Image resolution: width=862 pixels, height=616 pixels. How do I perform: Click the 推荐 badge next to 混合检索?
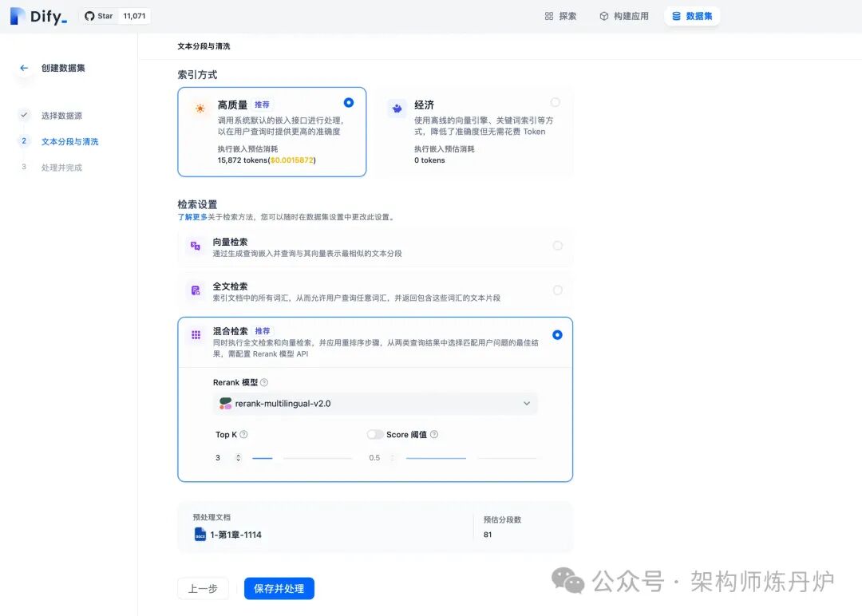pos(263,331)
